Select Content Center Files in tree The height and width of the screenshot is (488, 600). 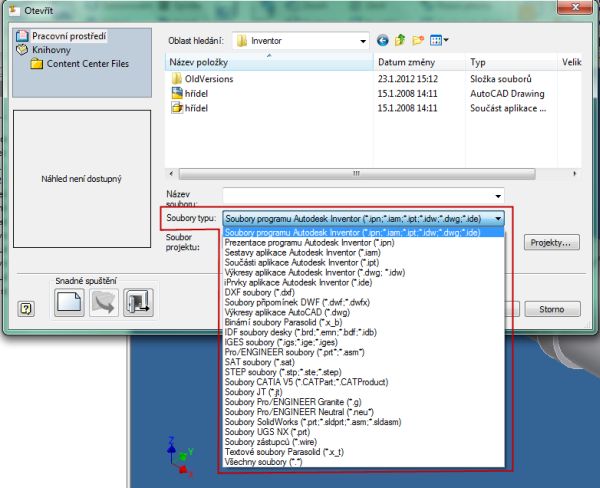pos(86,64)
